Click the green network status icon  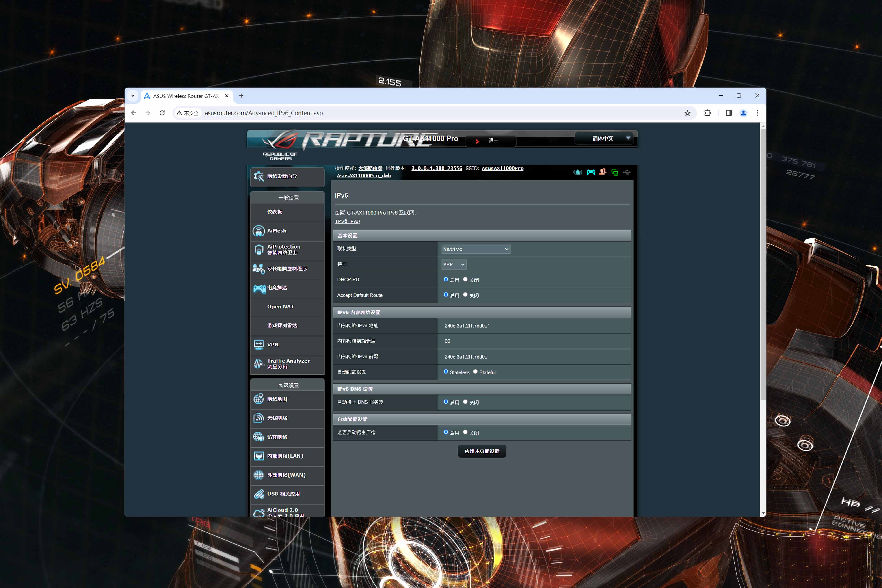tap(615, 172)
